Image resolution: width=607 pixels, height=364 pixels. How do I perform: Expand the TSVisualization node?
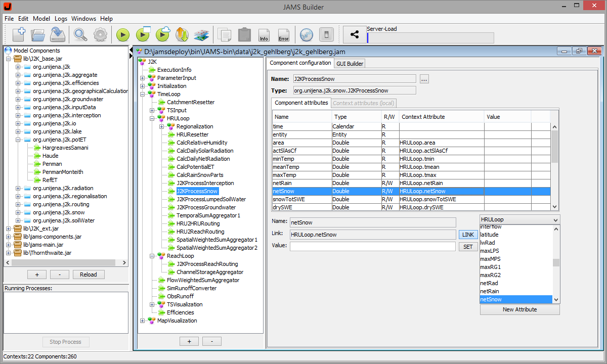[152, 304]
